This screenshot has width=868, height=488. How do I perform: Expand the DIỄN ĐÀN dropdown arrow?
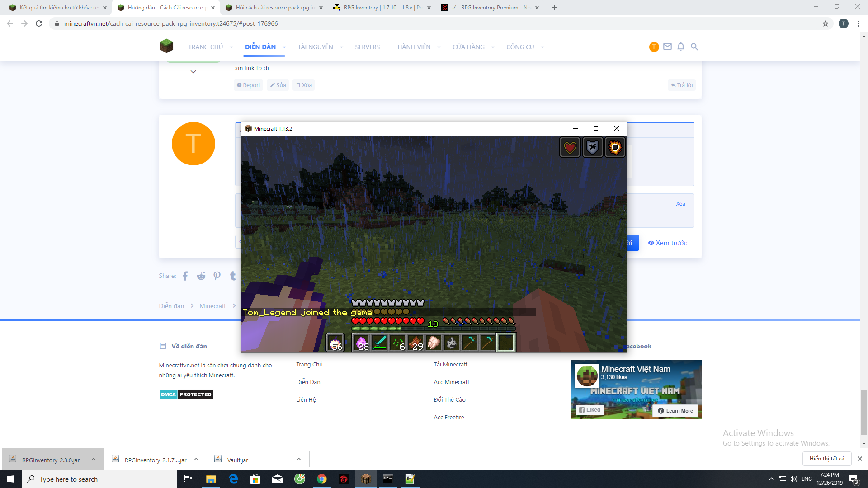284,47
